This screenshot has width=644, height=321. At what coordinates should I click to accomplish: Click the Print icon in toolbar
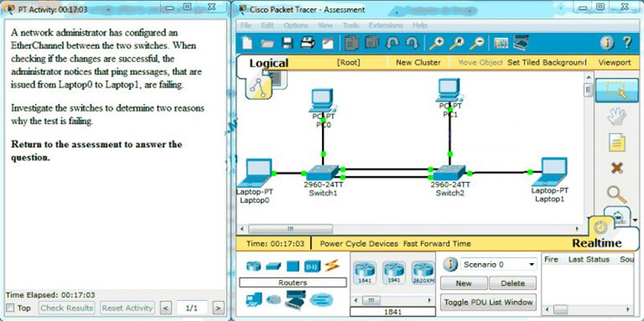click(x=308, y=43)
